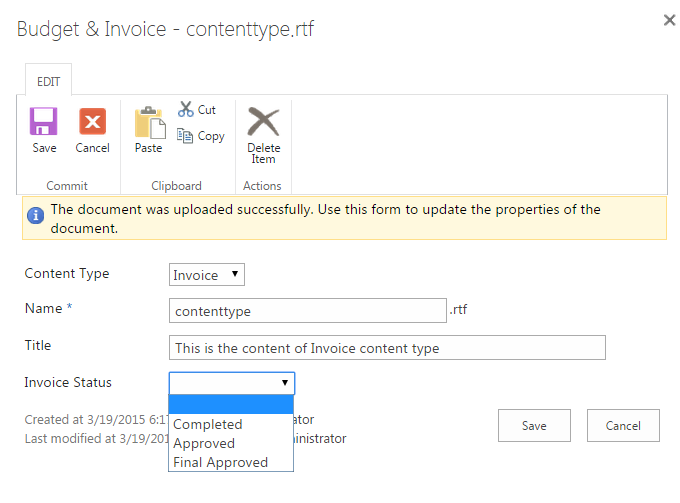Click the Paste clipboard icon
Screen dimensions: 680x503
pyautogui.click(x=148, y=123)
